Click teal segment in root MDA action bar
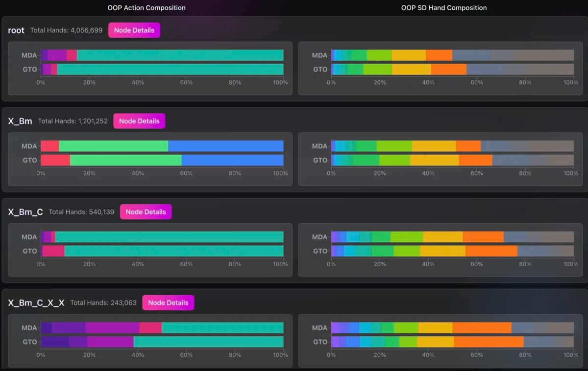 click(180, 55)
